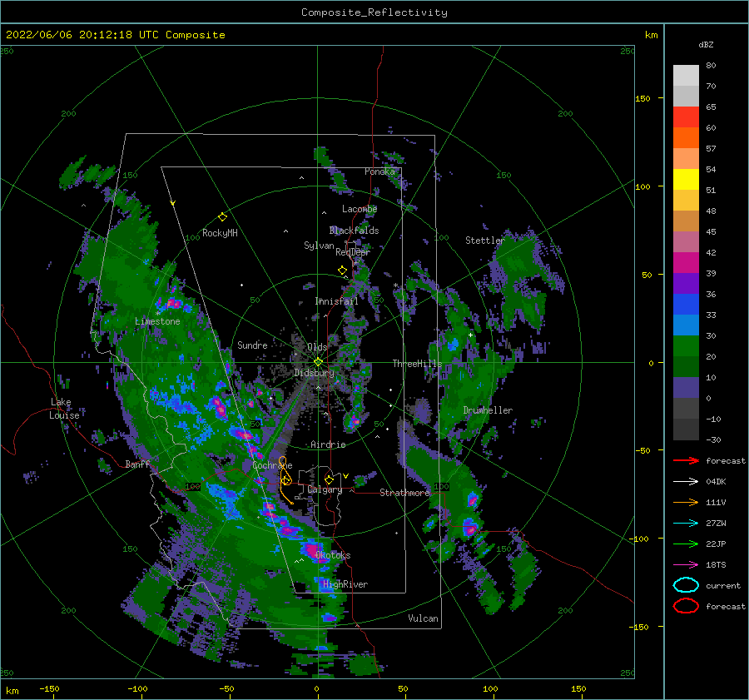The image size is (749, 700).
Task: Click the RockyMH label
Action: click(220, 233)
